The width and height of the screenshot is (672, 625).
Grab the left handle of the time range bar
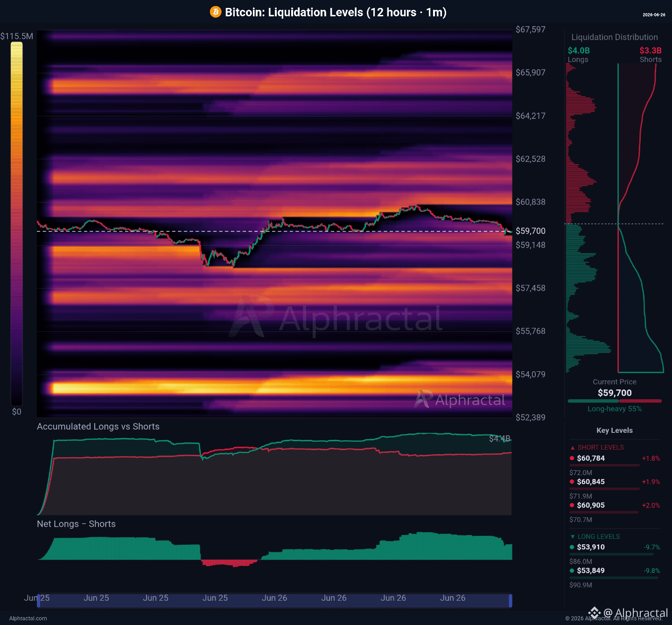tap(39, 600)
